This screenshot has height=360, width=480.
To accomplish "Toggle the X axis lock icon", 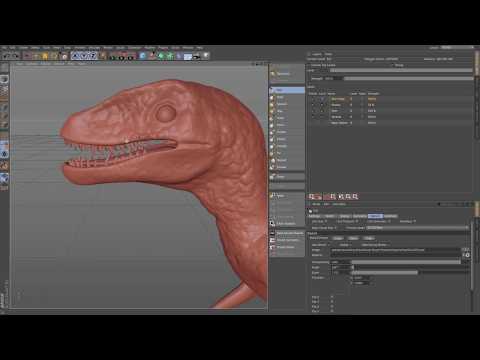I will (76, 56).
